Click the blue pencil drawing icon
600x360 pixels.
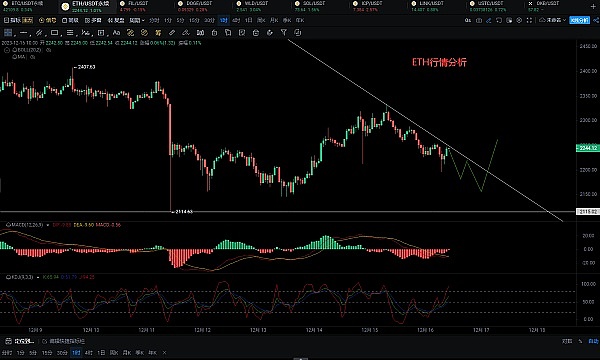click(489, 20)
